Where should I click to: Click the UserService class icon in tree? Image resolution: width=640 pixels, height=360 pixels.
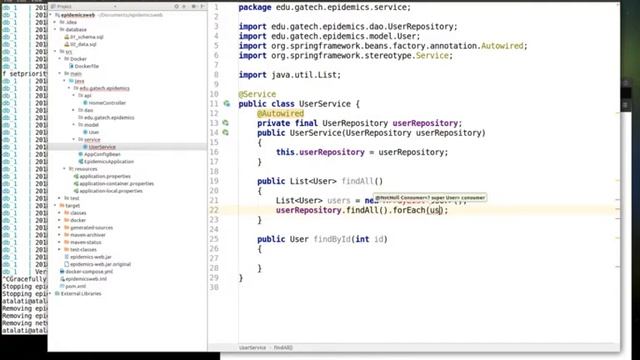[85, 147]
